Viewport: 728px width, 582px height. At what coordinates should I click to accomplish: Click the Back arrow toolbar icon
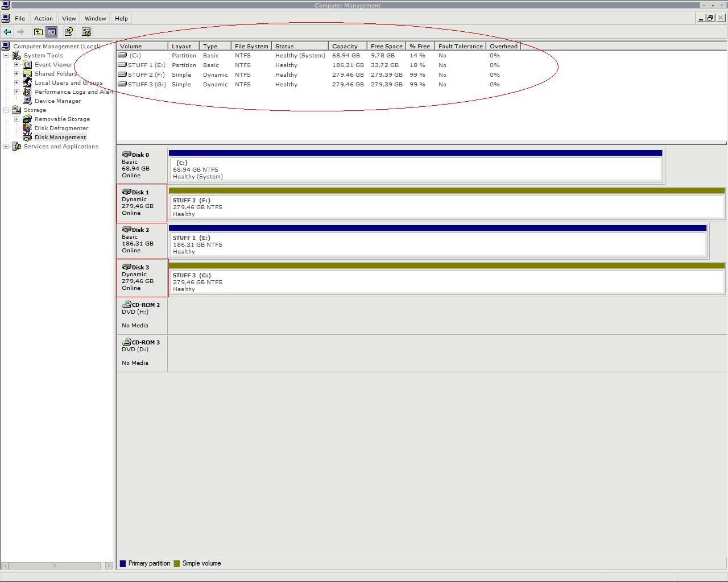click(x=7, y=32)
